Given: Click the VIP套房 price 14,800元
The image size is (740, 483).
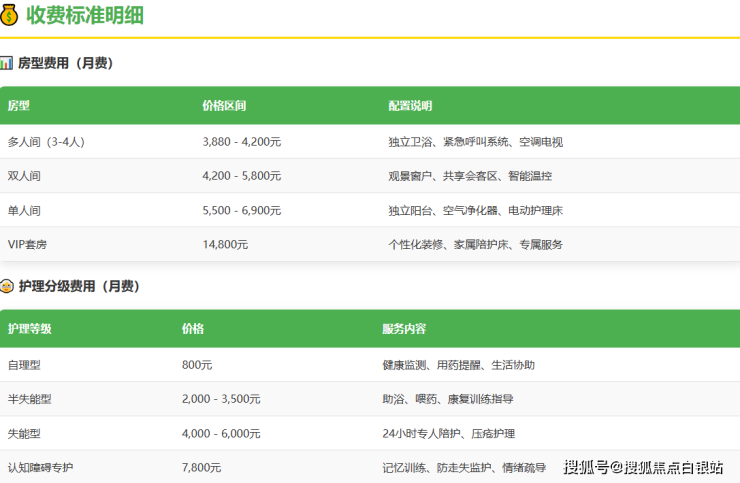Looking at the screenshot, I should coord(225,244).
